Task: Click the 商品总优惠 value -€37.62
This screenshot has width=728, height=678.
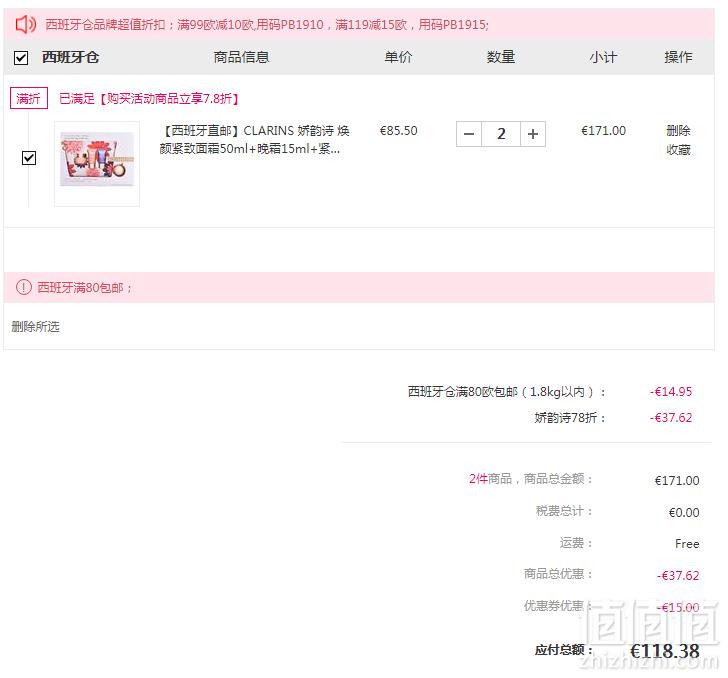Action: (678, 576)
